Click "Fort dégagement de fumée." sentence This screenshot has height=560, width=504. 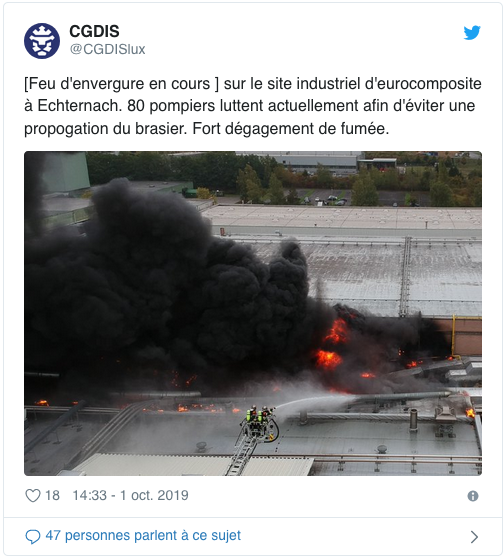[x=291, y=129]
